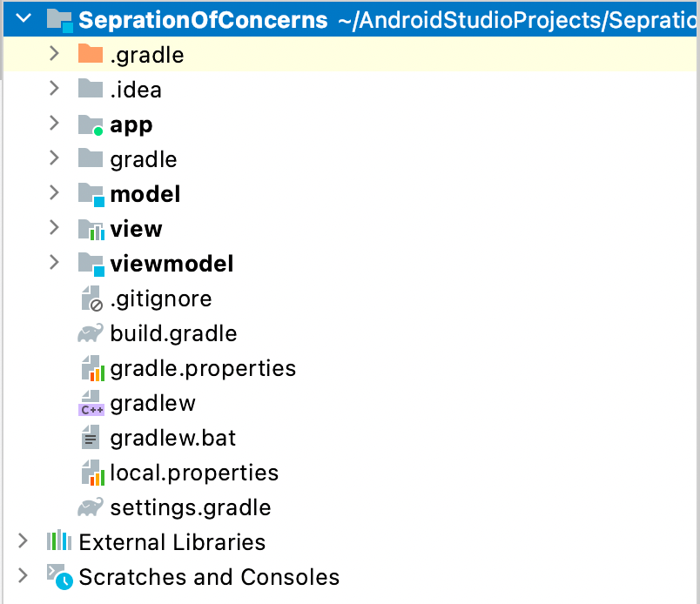Screen dimensions: 700x604
Task: Select the gradle.properties file
Action: (x=203, y=368)
